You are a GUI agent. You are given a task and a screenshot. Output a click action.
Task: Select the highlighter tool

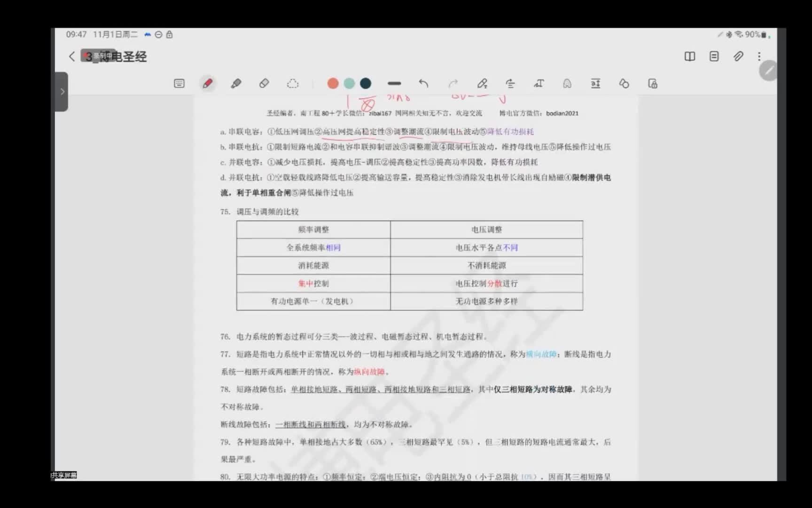point(236,84)
